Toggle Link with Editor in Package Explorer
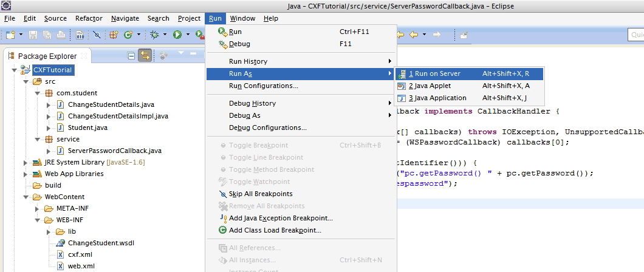The width and height of the screenshot is (644, 272). (x=145, y=56)
